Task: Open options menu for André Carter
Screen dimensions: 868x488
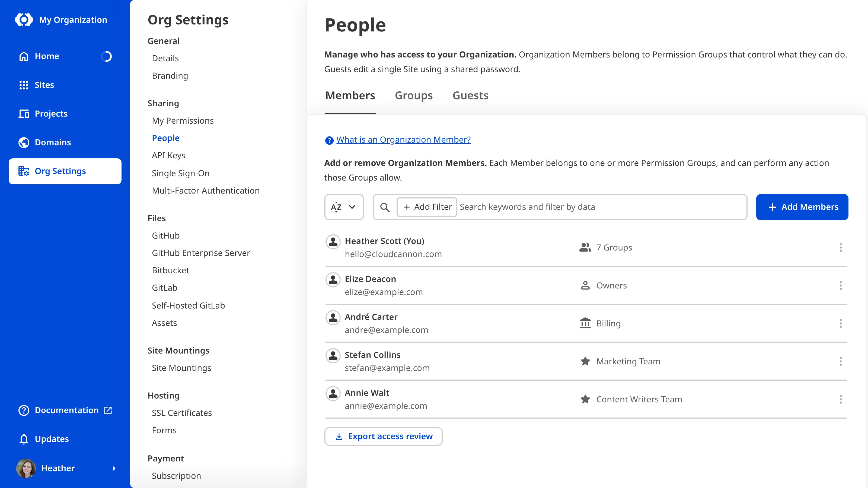Action: (x=840, y=323)
